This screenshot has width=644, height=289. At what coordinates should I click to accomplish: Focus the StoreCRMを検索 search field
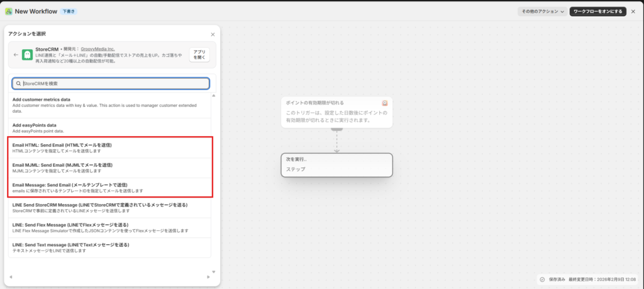113,83
